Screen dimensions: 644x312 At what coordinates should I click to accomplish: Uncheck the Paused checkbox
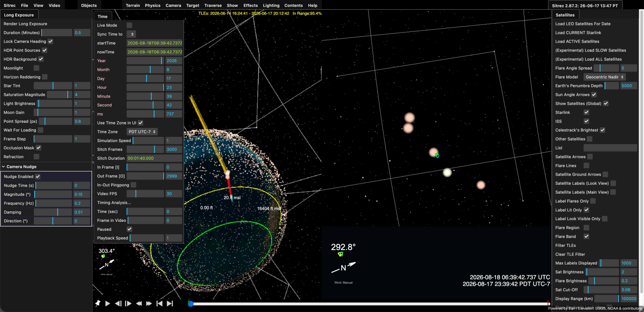point(129,229)
